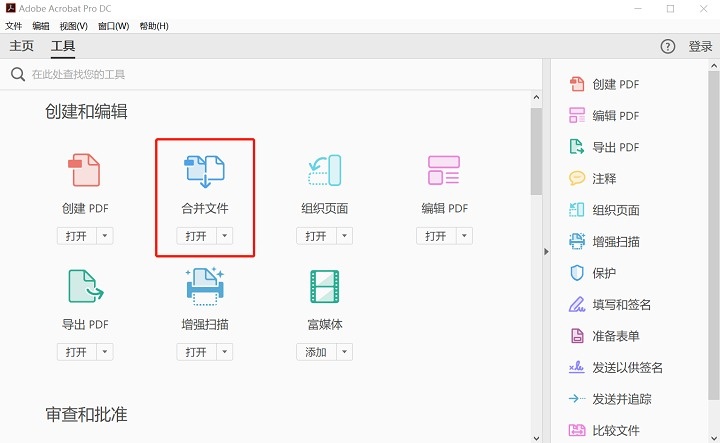Image resolution: width=720 pixels, height=443 pixels.
Task: Choose the green 导出 PDF icon in main grid
Action: 86,286
